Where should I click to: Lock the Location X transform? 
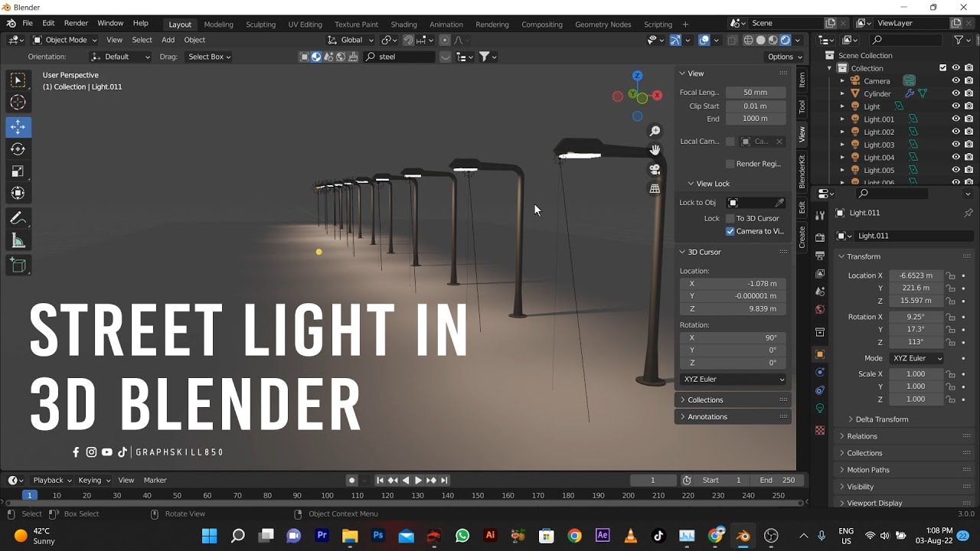click(x=950, y=275)
